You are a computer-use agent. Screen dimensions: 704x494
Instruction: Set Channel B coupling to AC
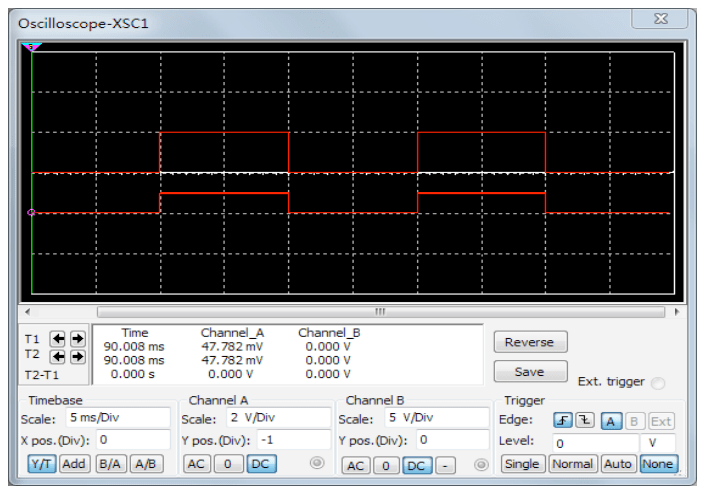coord(356,465)
